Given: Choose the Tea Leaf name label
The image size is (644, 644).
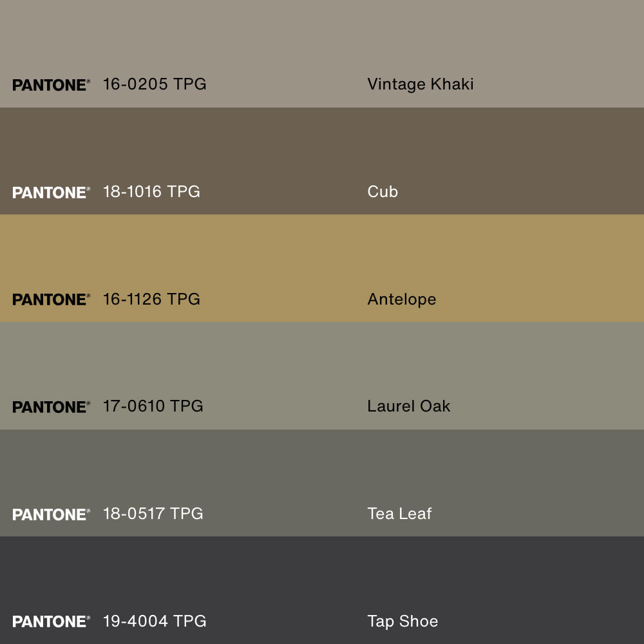Looking at the screenshot, I should pyautogui.click(x=399, y=514).
